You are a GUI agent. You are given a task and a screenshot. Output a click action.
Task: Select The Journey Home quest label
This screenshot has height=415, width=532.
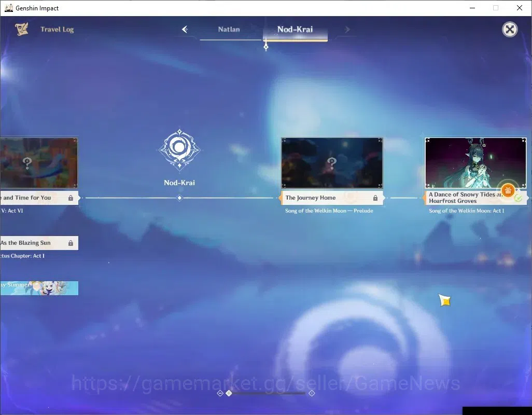[x=332, y=198]
